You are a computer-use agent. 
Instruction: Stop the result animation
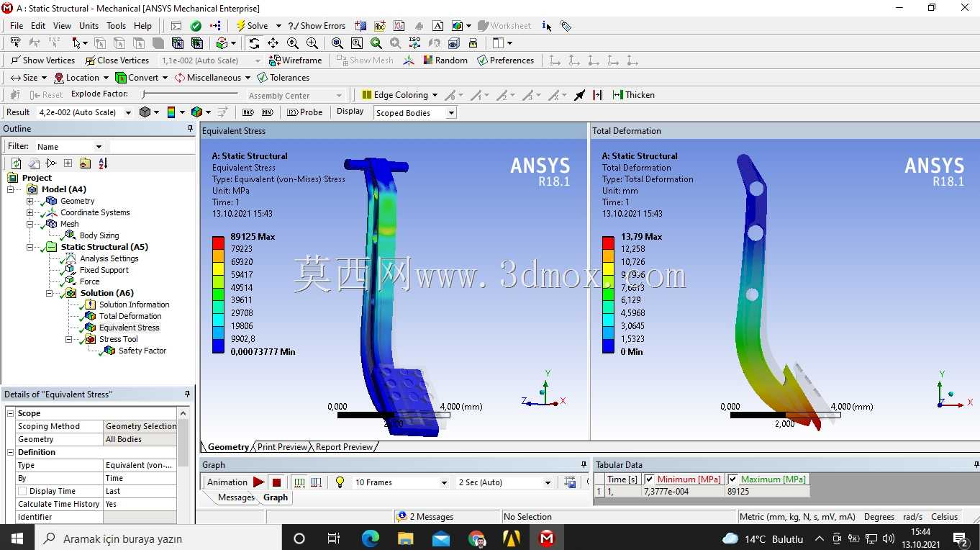pyautogui.click(x=276, y=482)
